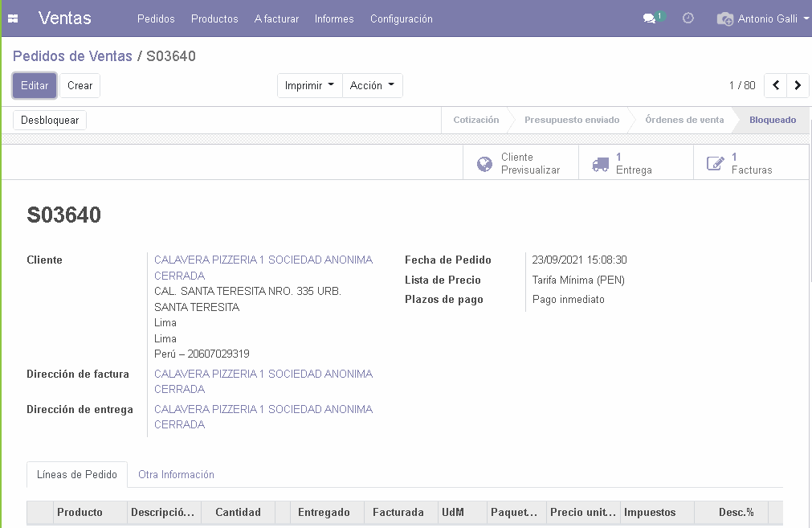Open the delivery truck icon button

[600, 164]
